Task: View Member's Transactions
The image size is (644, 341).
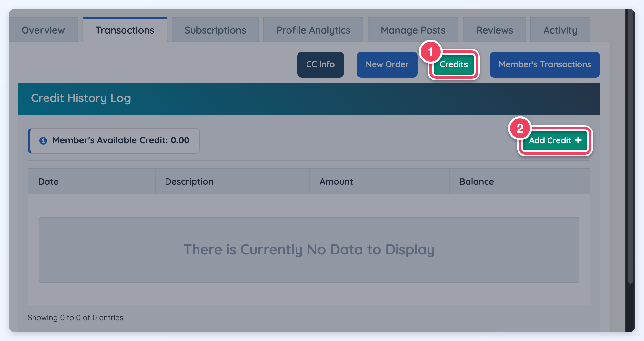Action: [x=545, y=64]
